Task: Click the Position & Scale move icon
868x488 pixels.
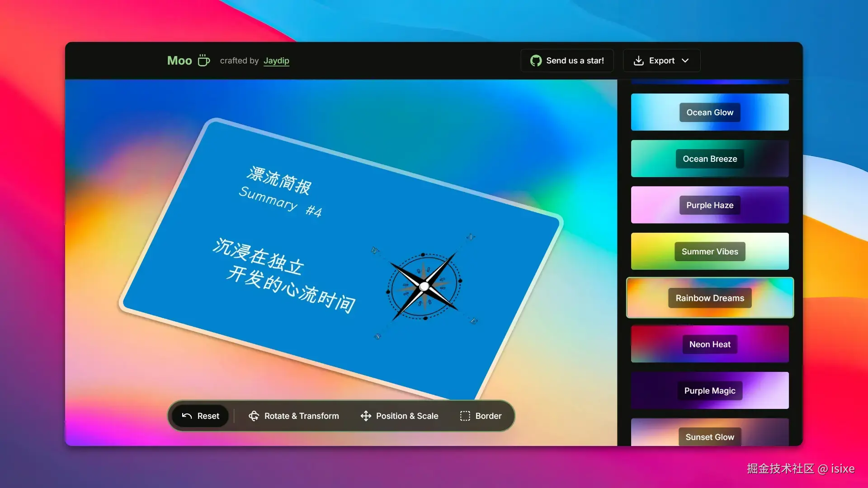Action: pyautogui.click(x=366, y=416)
